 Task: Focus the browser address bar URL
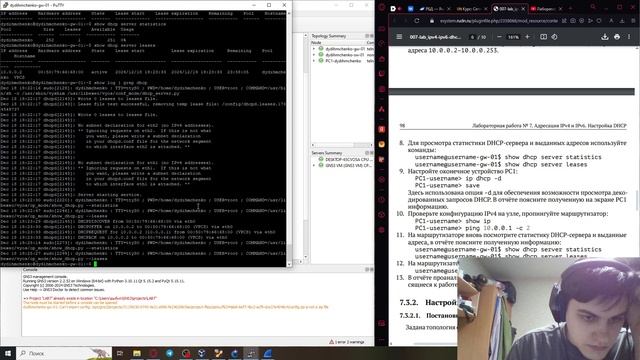click(498, 20)
